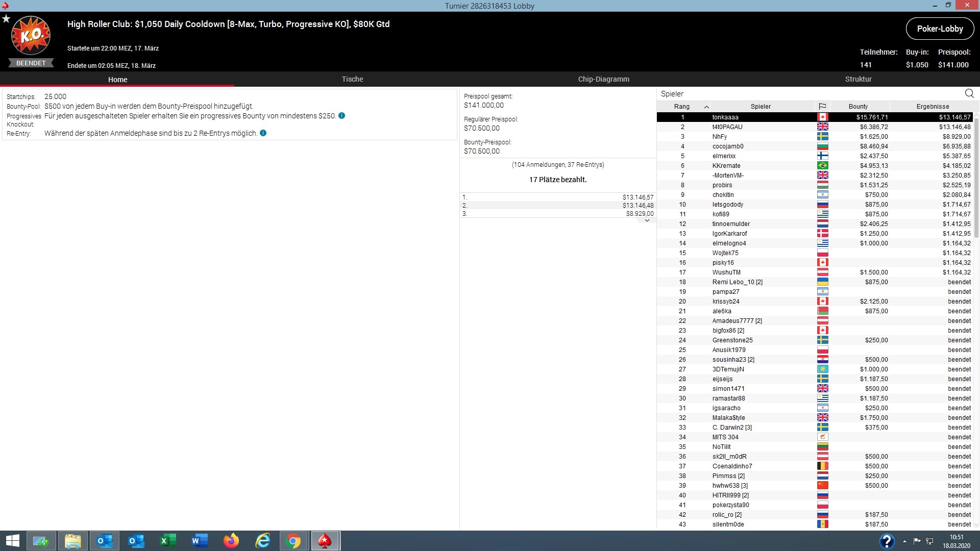980x551 pixels.
Task: Switch to the Struktur tab
Action: (x=858, y=79)
